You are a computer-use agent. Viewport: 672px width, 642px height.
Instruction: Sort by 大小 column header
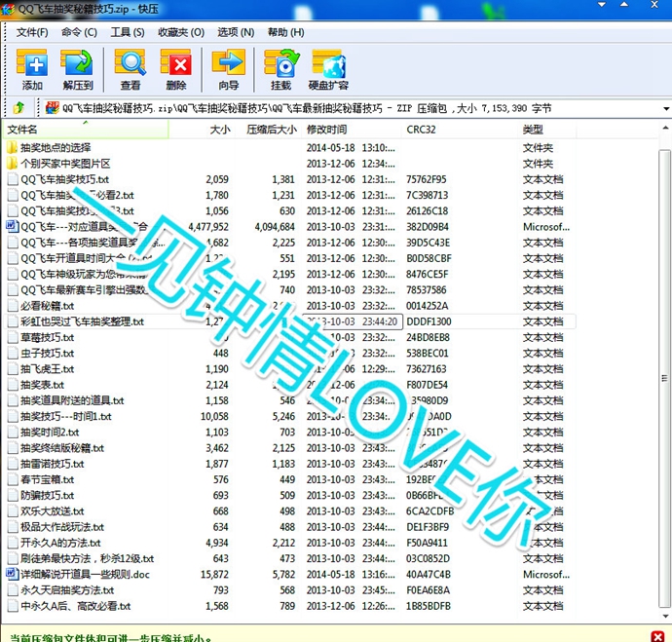point(202,130)
